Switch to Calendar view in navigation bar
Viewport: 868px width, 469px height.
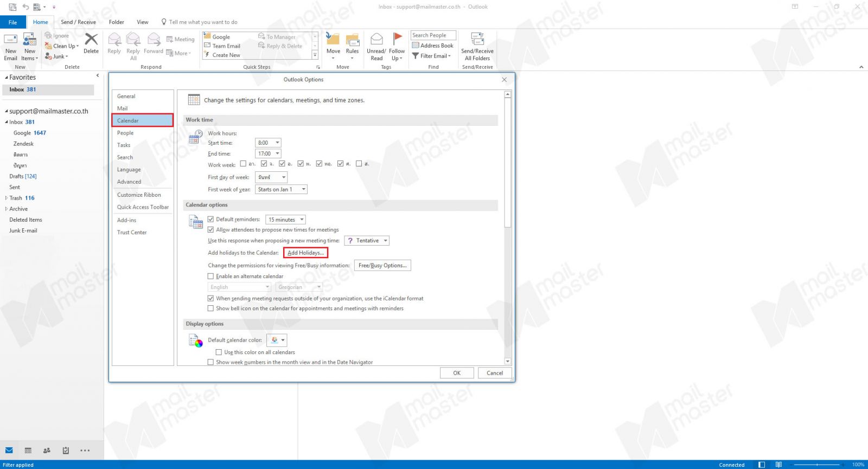pyautogui.click(x=28, y=451)
